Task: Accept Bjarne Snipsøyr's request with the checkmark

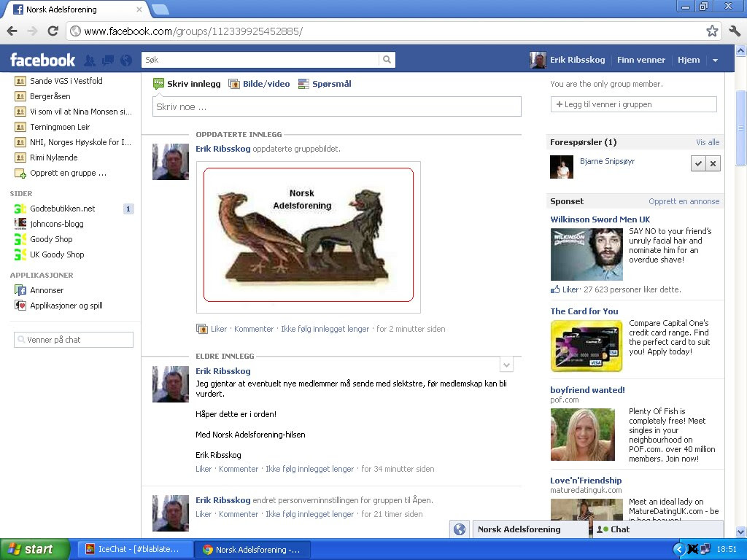Action: pyautogui.click(x=698, y=163)
